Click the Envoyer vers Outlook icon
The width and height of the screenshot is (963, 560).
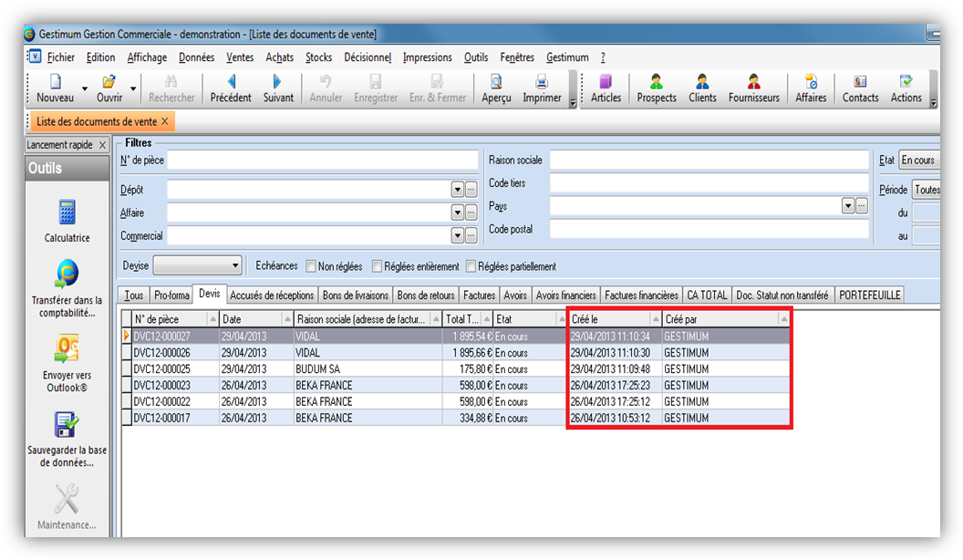[67, 348]
